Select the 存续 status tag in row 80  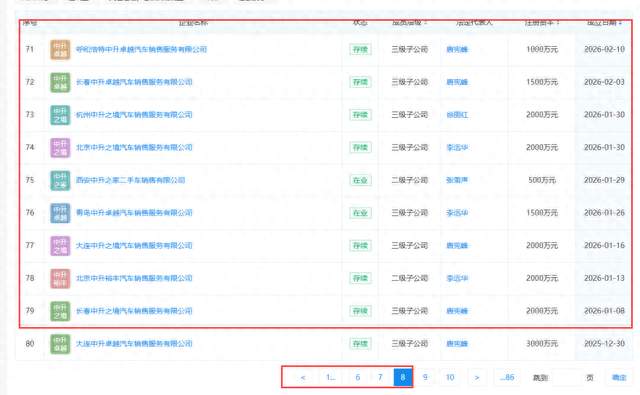pyautogui.click(x=360, y=344)
